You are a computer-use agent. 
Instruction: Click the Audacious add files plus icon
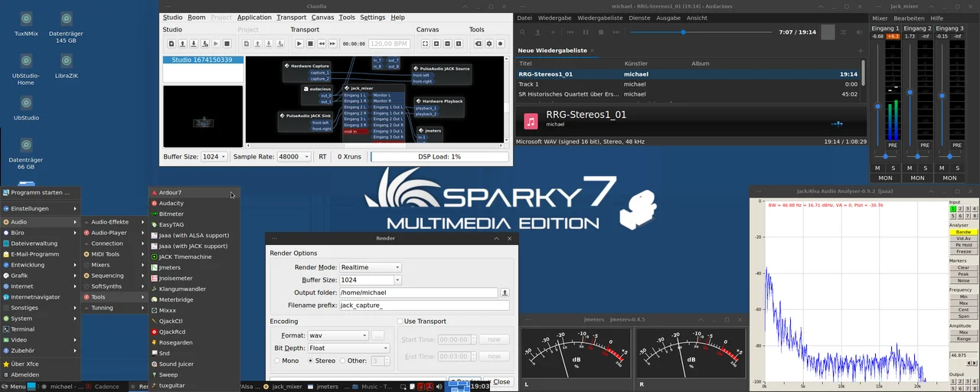(x=553, y=32)
